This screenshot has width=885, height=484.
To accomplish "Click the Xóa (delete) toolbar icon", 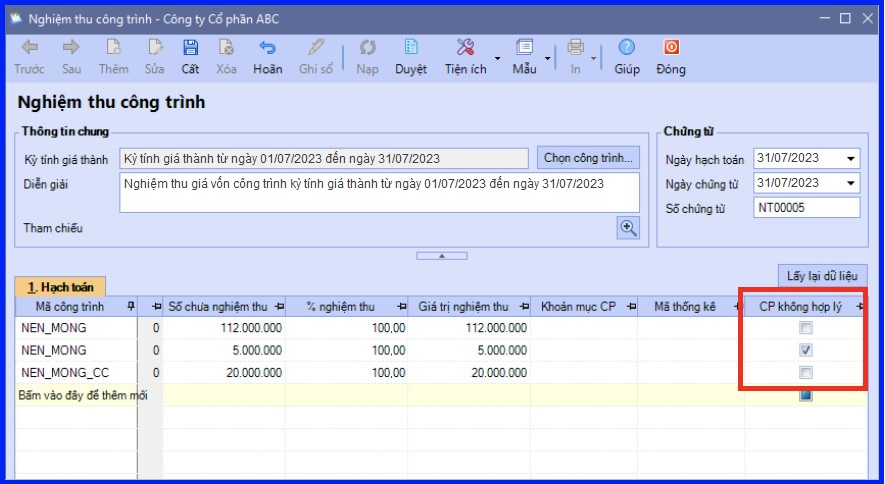I will 226,47.
